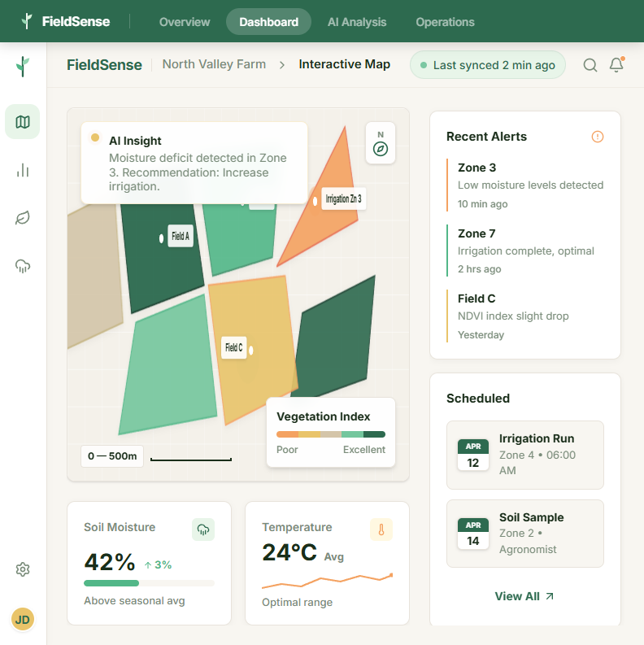Open the bar chart analytics icon
644x645 pixels.
(x=23, y=170)
